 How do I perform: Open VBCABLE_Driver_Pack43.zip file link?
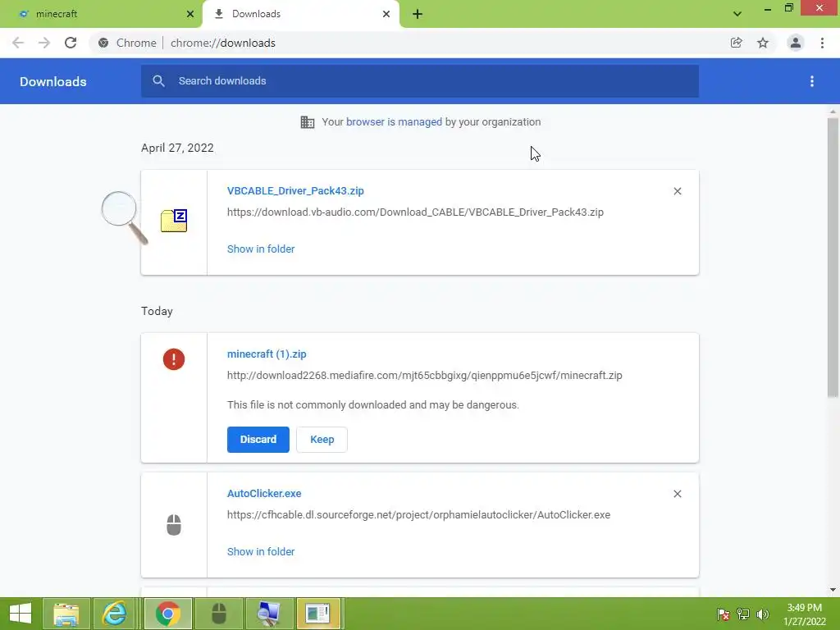tap(295, 190)
